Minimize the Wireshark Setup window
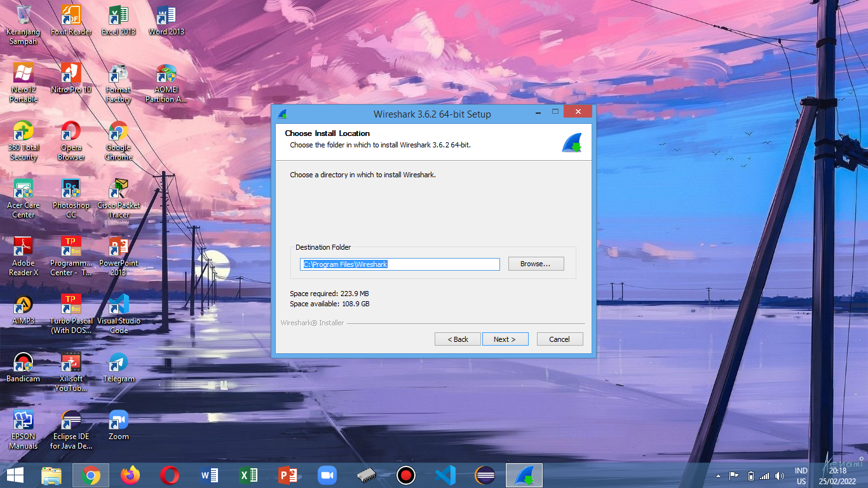868x488 pixels. tap(538, 112)
